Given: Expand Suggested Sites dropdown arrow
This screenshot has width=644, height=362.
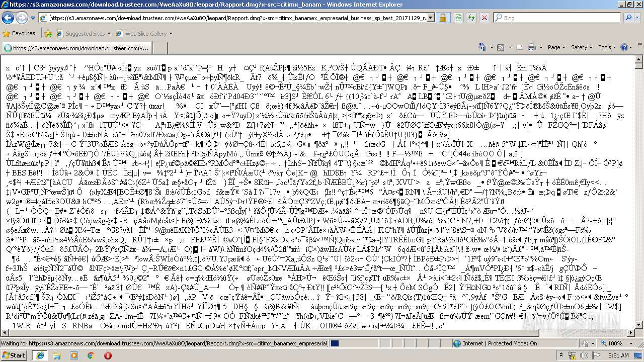Looking at the screenshot, I should 109,34.
